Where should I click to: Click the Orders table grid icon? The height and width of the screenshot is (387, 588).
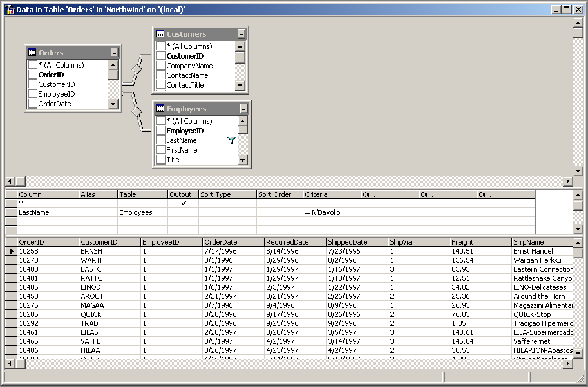32,53
